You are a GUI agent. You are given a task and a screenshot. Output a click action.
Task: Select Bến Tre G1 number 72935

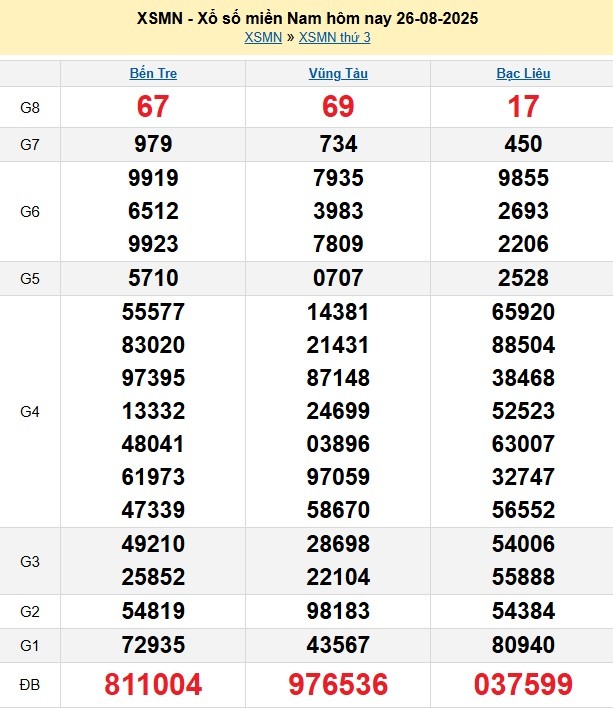point(153,645)
